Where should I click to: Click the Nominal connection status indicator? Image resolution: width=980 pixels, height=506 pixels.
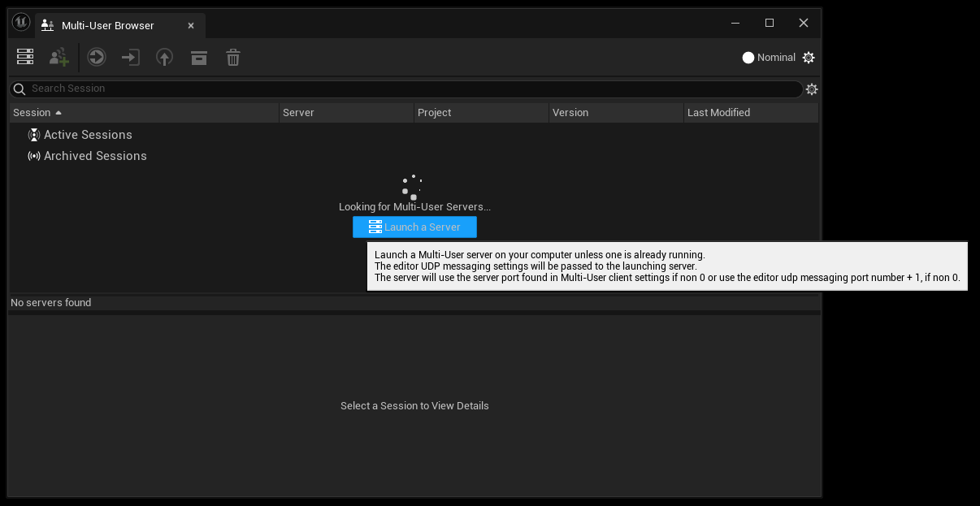769,58
